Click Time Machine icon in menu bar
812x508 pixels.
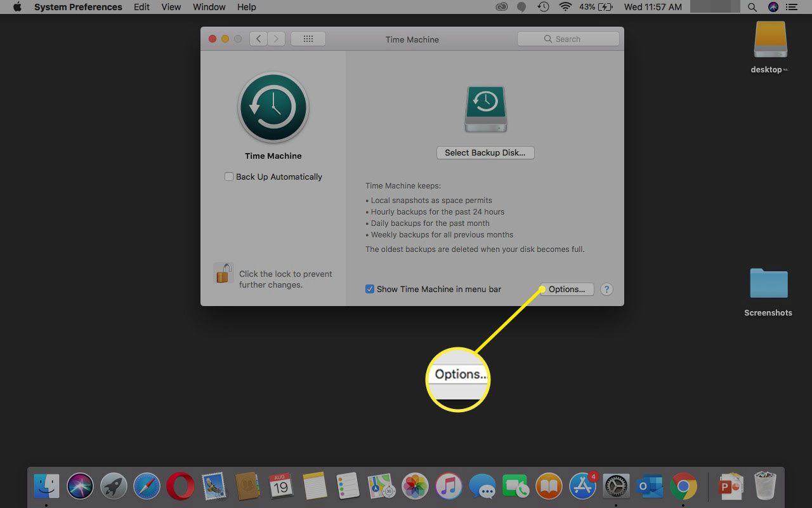(x=543, y=7)
